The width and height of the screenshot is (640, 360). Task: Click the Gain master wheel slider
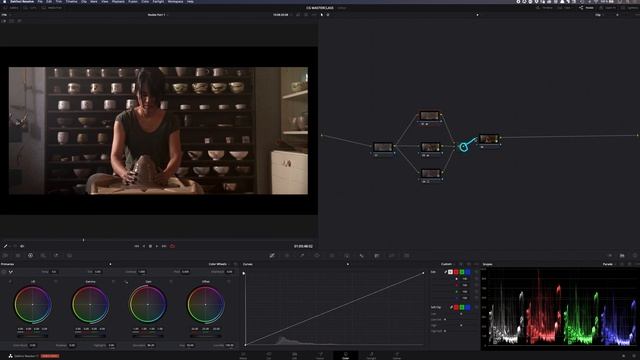pyautogui.click(x=148, y=336)
